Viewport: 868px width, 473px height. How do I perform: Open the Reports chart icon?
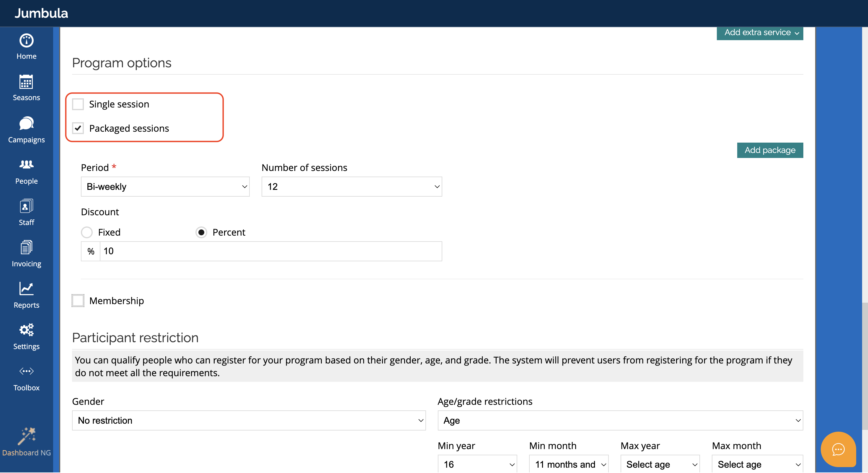pyautogui.click(x=26, y=289)
